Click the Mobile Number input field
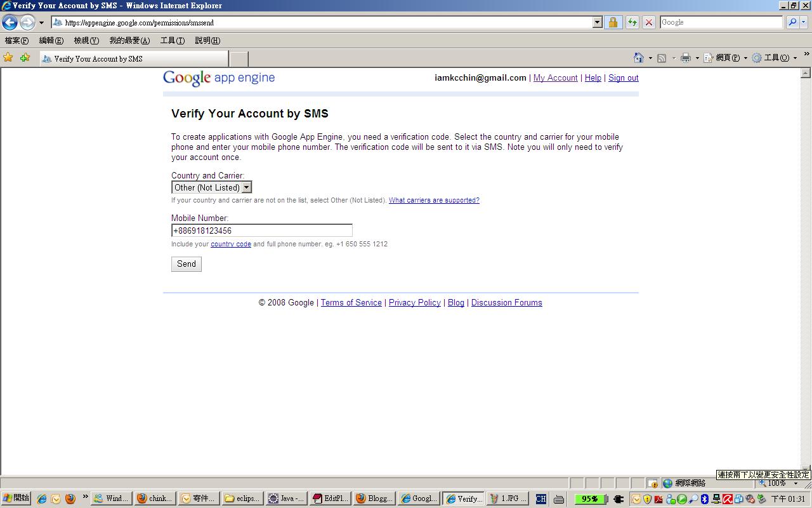The height and width of the screenshot is (508, 812). pyautogui.click(x=261, y=231)
